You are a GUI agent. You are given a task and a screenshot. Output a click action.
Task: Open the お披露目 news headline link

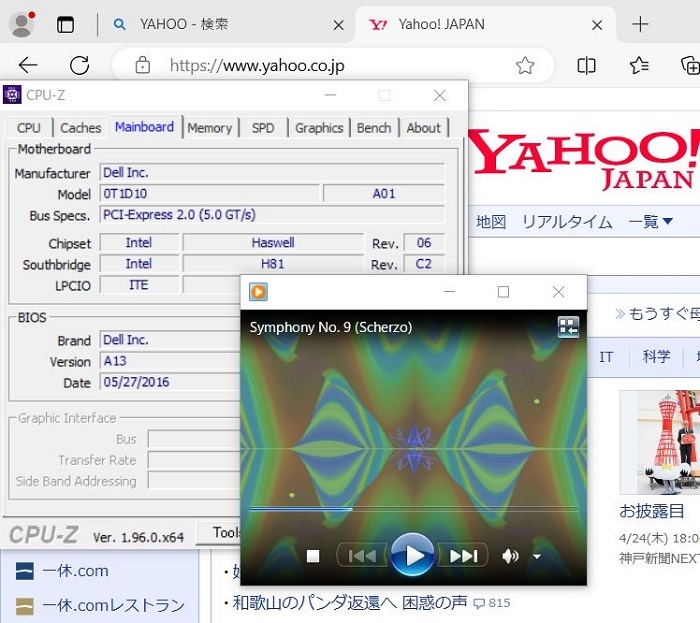(x=651, y=511)
